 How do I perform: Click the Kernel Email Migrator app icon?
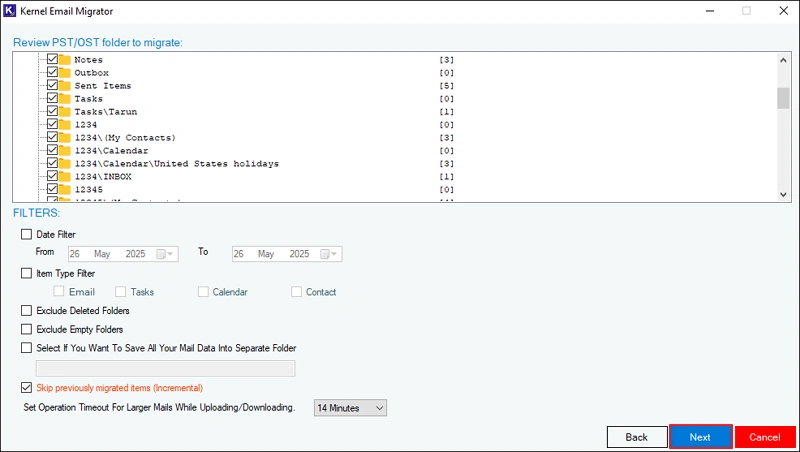pos(9,11)
